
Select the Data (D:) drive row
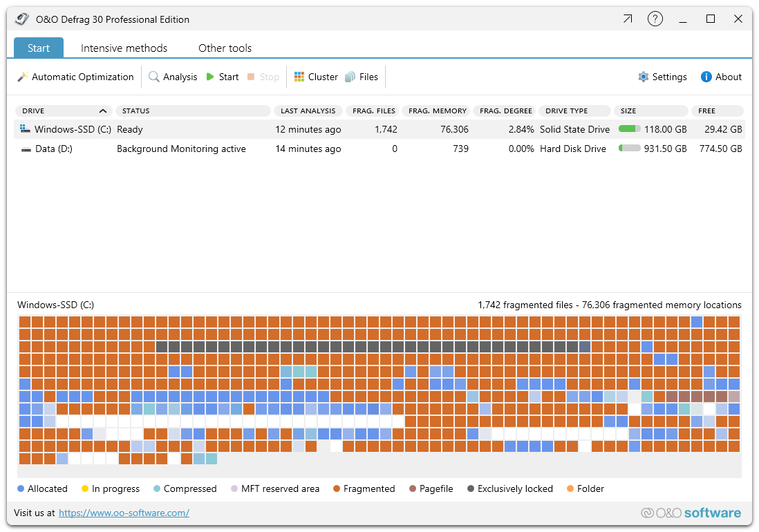pyautogui.click(x=54, y=149)
